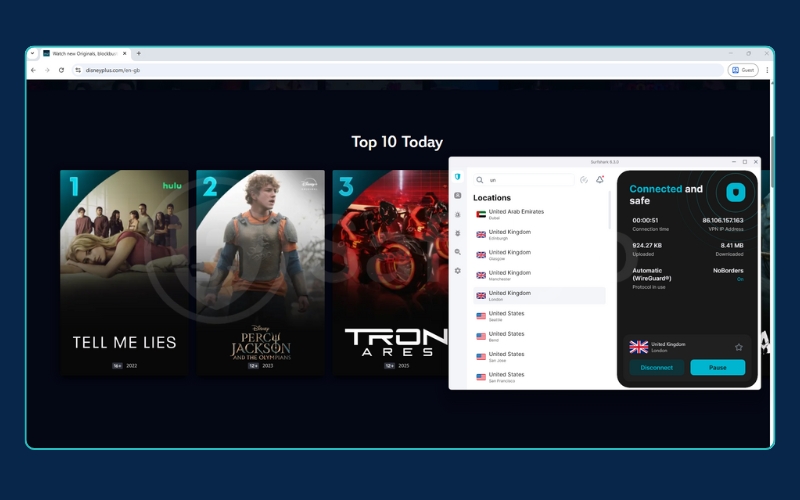800x500 pixels.
Task: Select United Kingdom London location
Action: 539,295
